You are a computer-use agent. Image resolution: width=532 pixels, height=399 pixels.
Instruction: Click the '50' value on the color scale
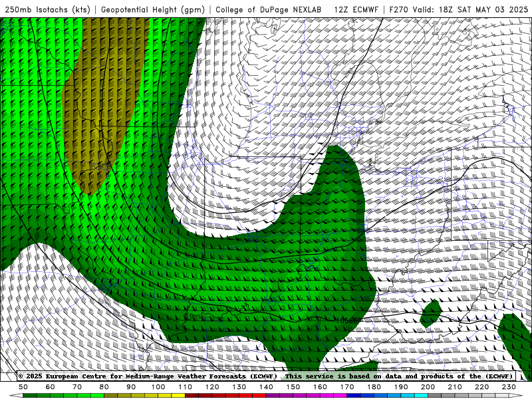tap(23, 387)
